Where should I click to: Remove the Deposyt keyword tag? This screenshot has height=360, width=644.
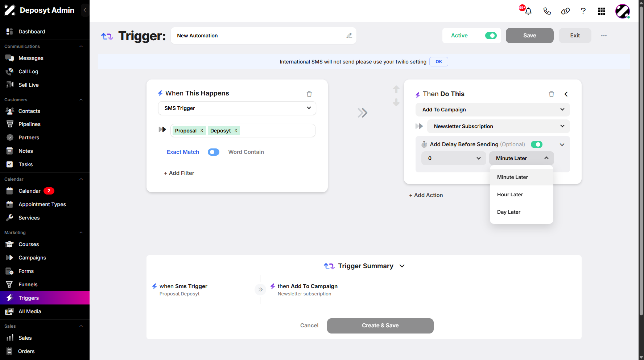point(236,131)
